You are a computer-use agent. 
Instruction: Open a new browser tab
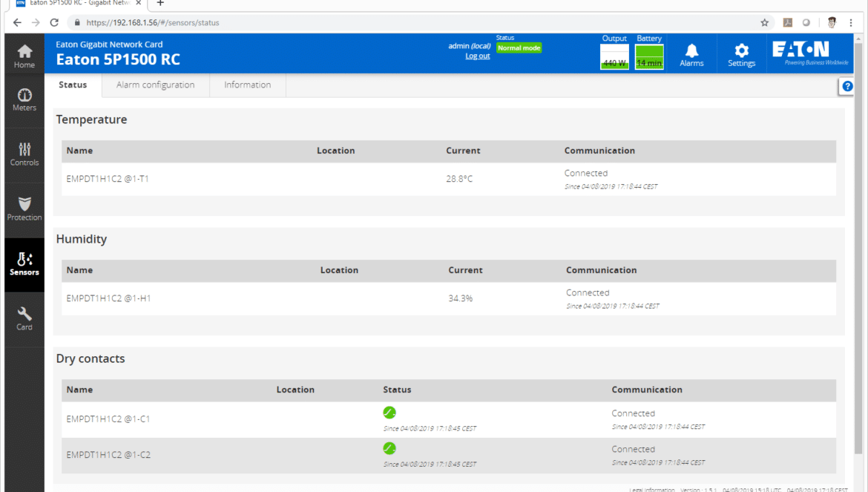coord(160,3)
